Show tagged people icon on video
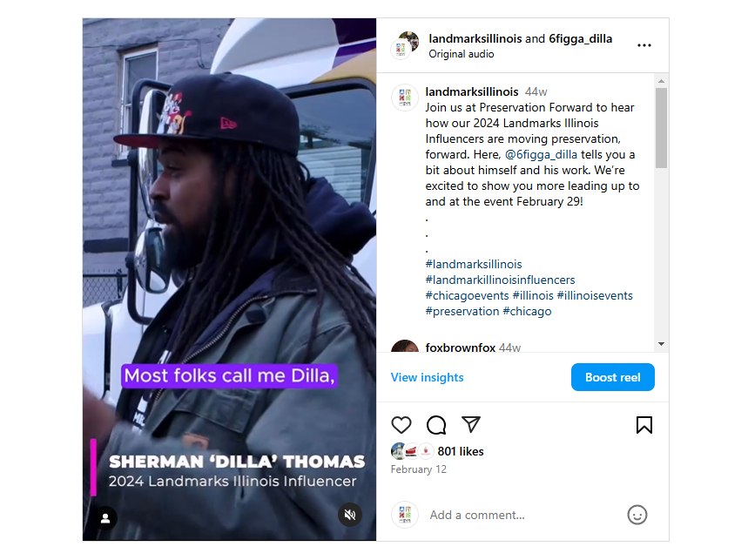 (x=105, y=518)
